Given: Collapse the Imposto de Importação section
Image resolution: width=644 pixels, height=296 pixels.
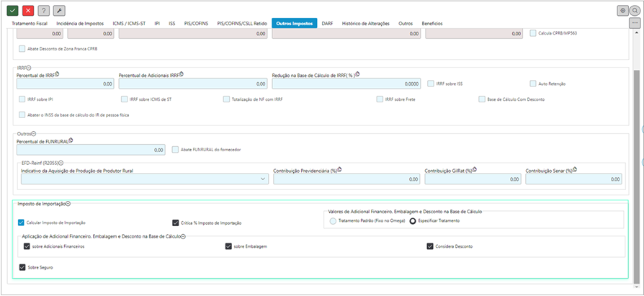Looking at the screenshot, I should (x=68, y=205).
